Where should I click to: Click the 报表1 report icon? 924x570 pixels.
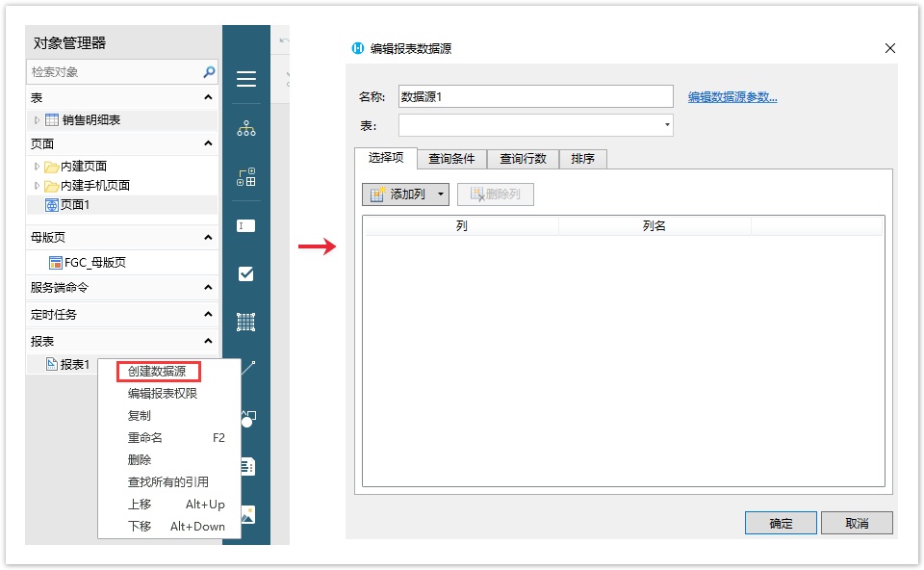coord(52,364)
